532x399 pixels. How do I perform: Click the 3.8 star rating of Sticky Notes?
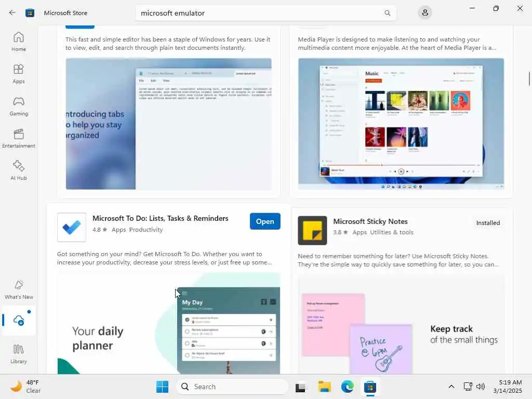point(340,232)
